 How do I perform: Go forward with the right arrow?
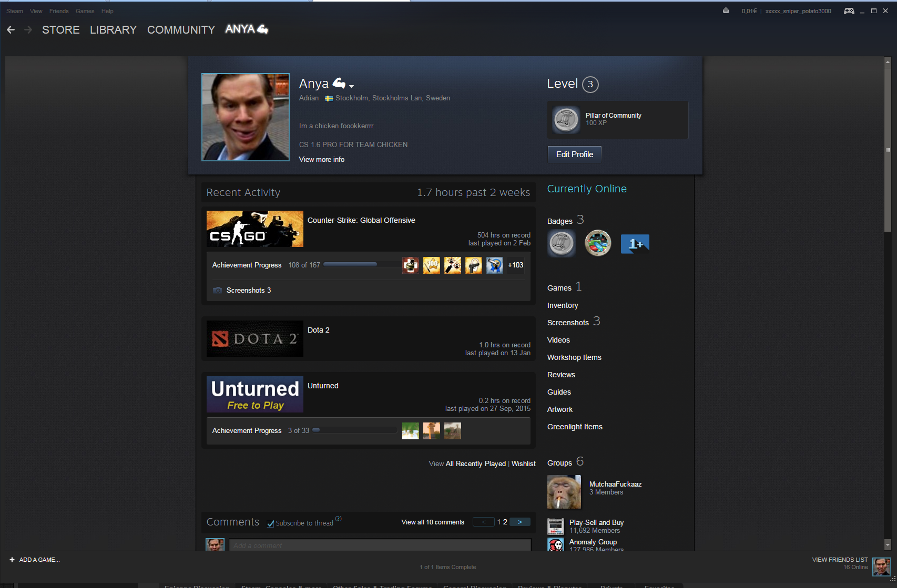[x=28, y=30]
